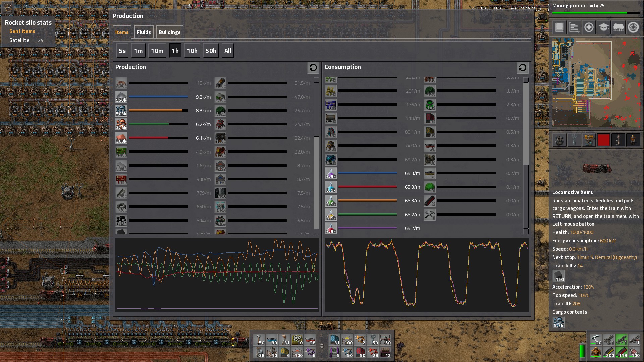Toggle iron ore 503k in production list
644x362 pixels.
pos(121,111)
